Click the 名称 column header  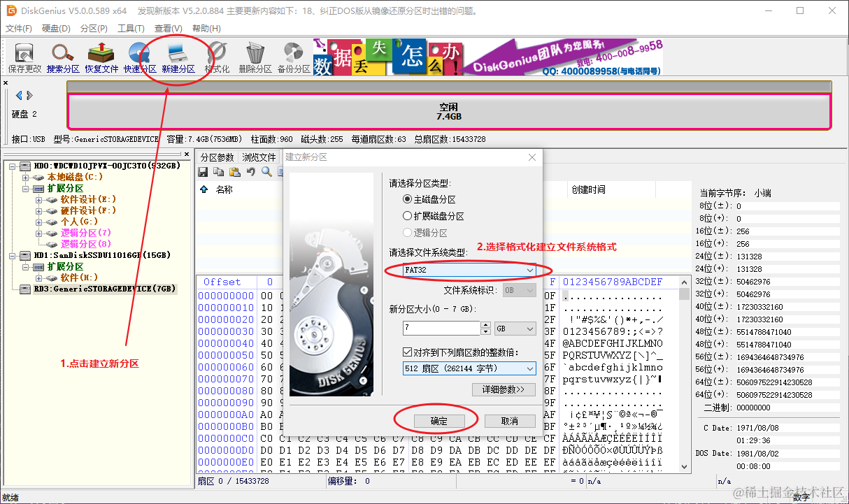pyautogui.click(x=224, y=189)
